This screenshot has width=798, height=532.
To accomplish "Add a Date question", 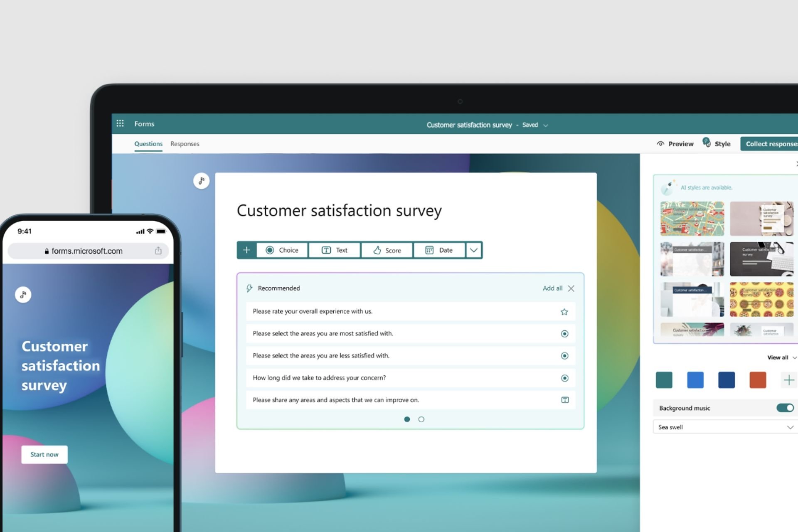I will pos(439,250).
